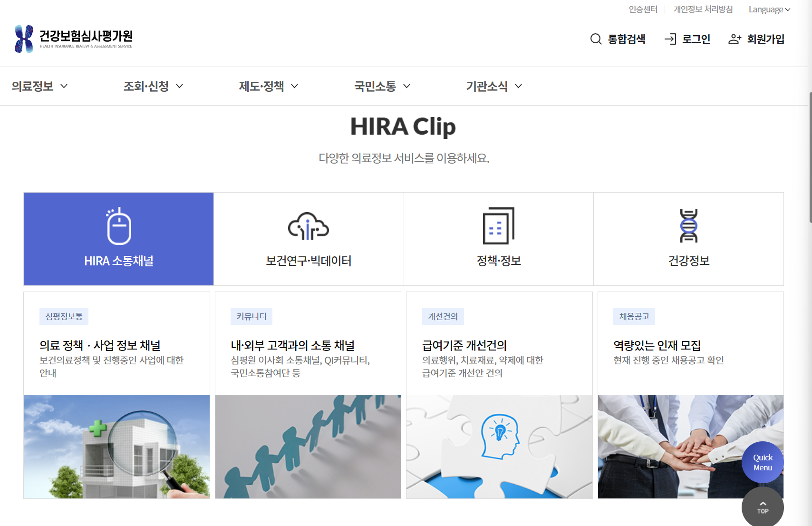This screenshot has height=526, width=812.
Task: Select the mouse icon in HIRA 소통채널 tab
Action: (x=118, y=226)
